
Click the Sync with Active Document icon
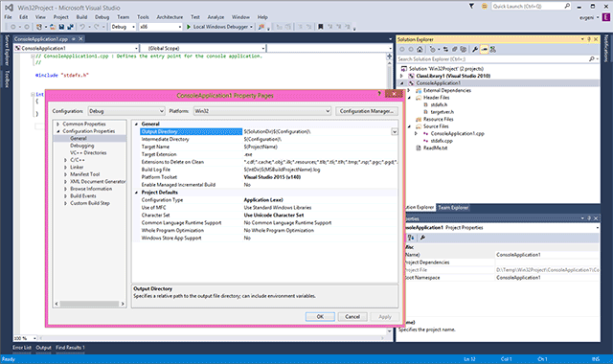(x=445, y=49)
